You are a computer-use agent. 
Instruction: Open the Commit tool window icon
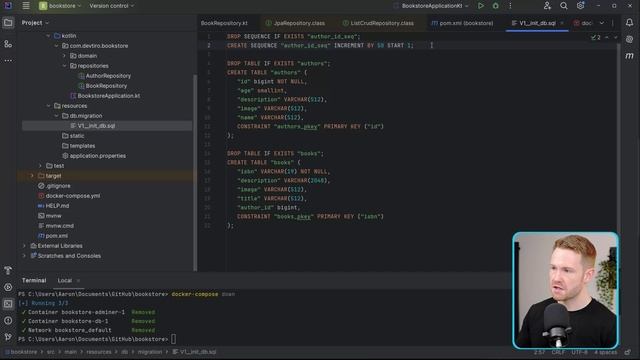[8, 44]
